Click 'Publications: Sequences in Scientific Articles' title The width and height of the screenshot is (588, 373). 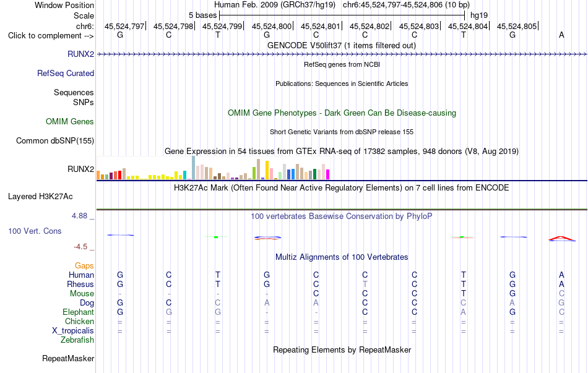coord(342,84)
